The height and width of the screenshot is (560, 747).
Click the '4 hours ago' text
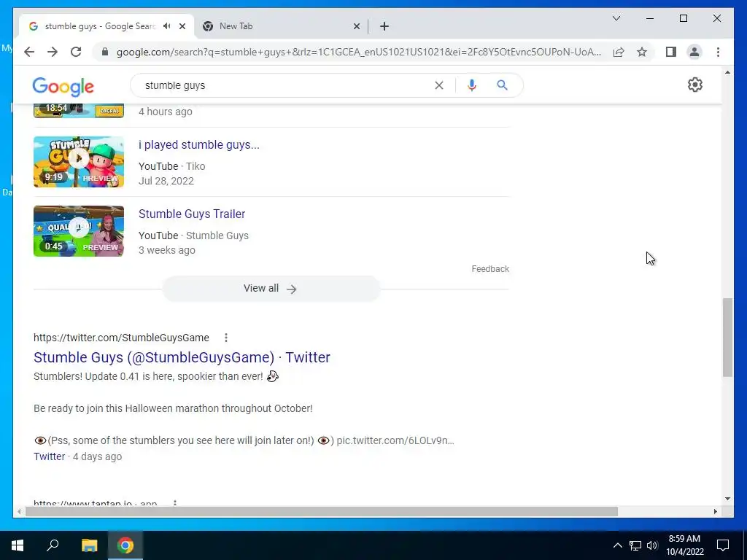pos(166,112)
